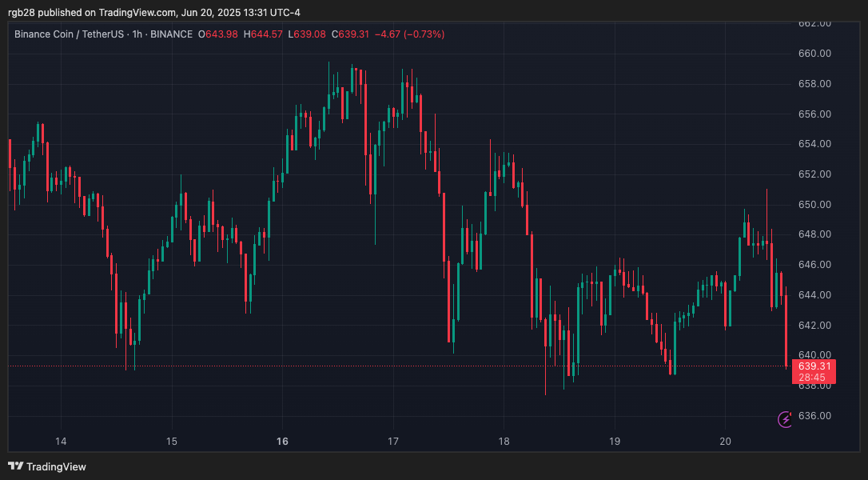The image size is (868, 480).
Task: Click the 14 date on time axis
Action: point(61,442)
